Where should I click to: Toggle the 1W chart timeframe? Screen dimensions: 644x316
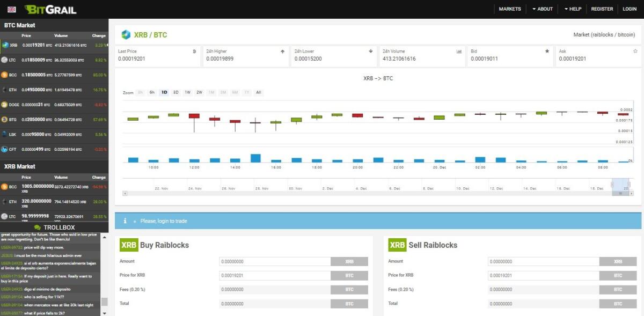[x=187, y=92]
